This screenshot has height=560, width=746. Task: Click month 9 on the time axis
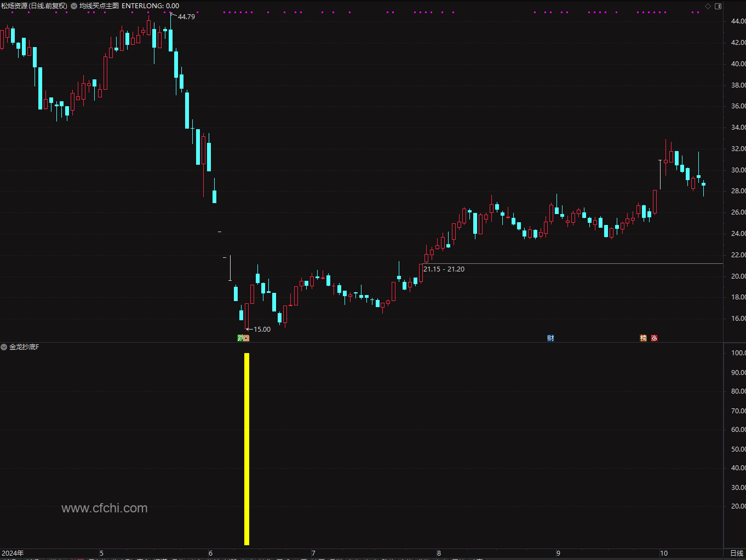(x=558, y=553)
